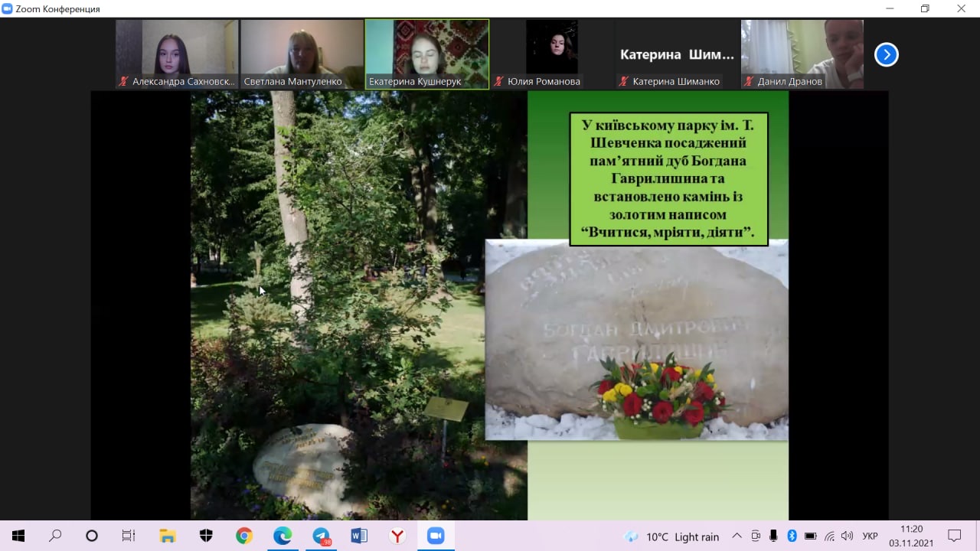Viewport: 980px width, 551px height.
Task: Open Telegram from the taskbar
Action: pos(321,536)
